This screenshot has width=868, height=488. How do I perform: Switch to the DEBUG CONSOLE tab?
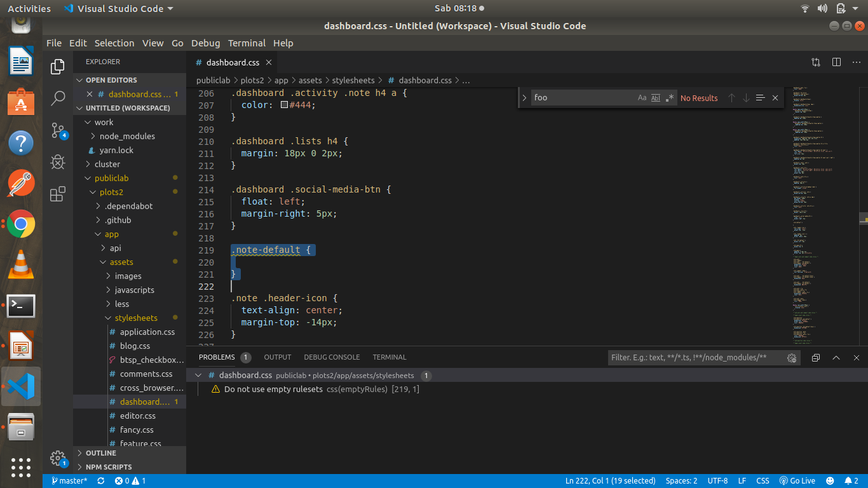332,357
